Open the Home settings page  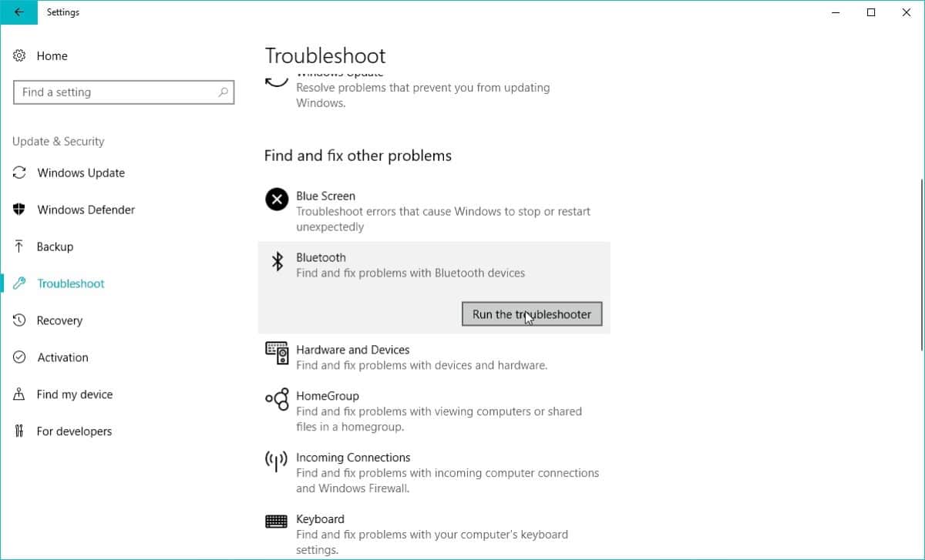click(52, 55)
